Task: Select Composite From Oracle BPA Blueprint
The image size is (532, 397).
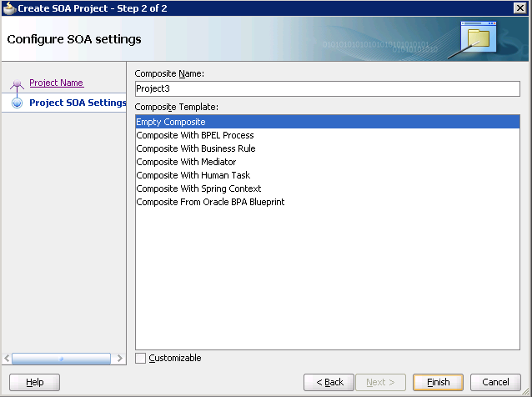Action: coord(328,202)
